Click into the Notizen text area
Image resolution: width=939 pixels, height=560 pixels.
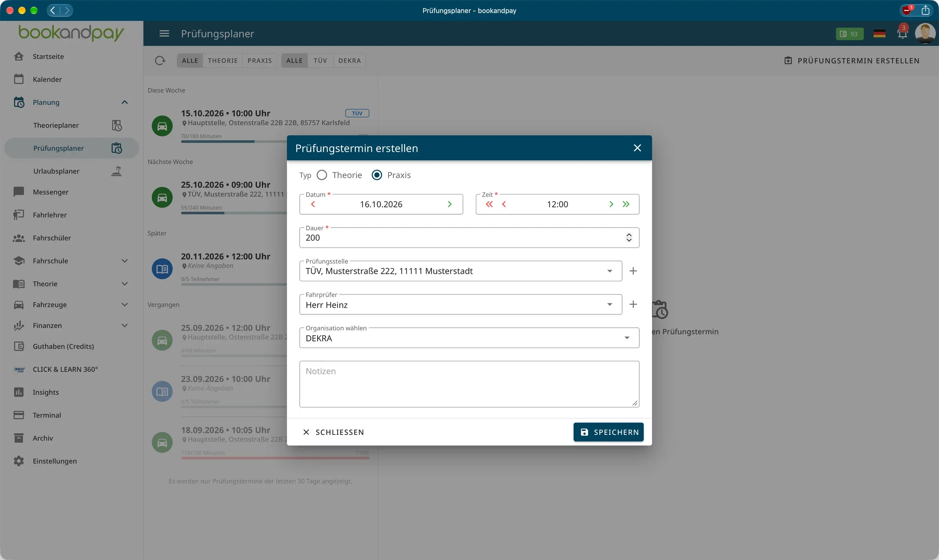coord(469,384)
